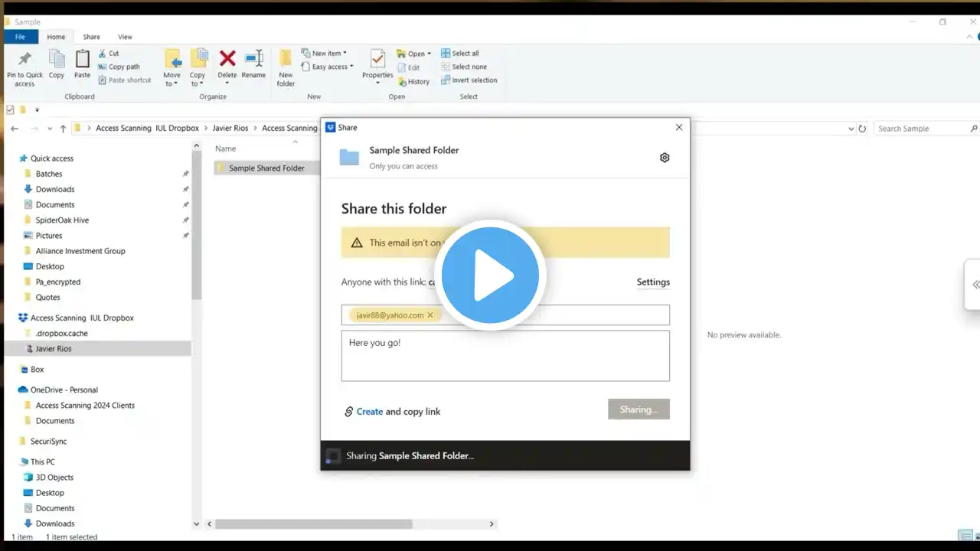Click the navigation pane vertical scrollbar thumb

196,226
